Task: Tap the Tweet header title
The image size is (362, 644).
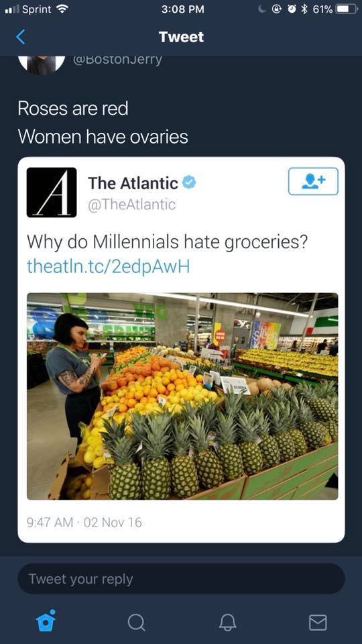Action: click(182, 37)
